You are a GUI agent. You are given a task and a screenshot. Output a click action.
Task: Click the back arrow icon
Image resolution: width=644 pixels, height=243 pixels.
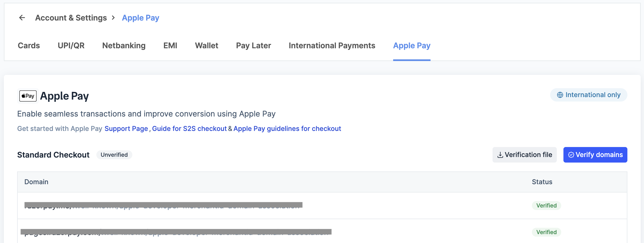(x=22, y=18)
